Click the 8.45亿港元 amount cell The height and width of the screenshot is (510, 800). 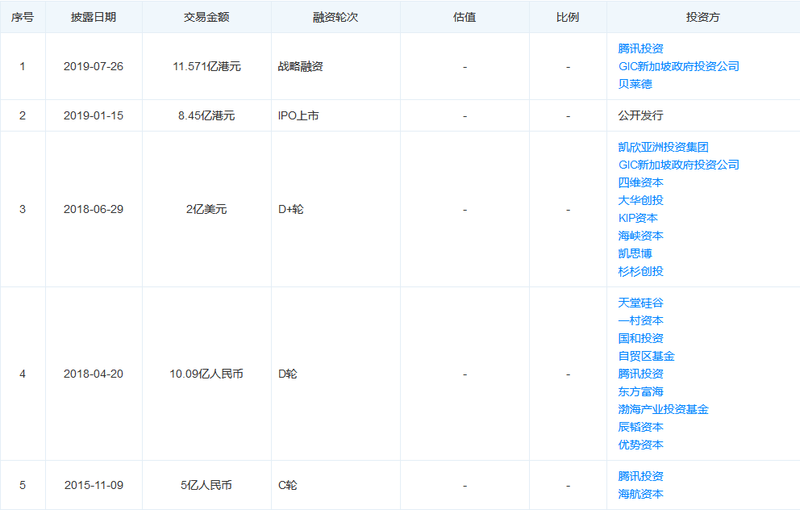pyautogui.click(x=207, y=116)
